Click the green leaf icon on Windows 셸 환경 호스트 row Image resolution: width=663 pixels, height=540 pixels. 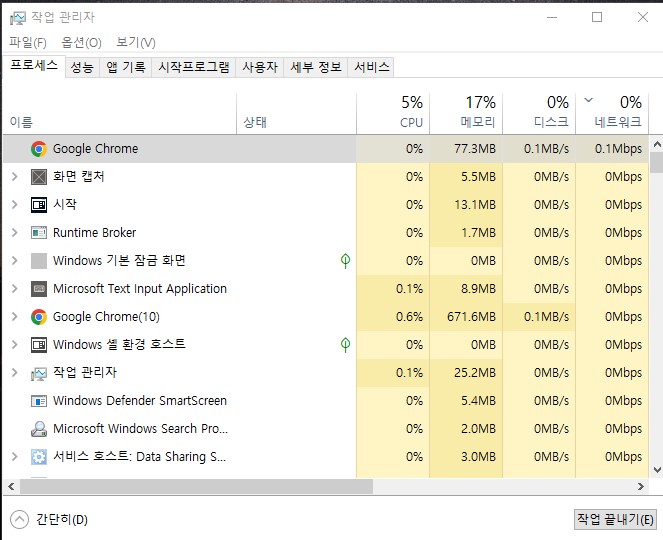pos(345,345)
